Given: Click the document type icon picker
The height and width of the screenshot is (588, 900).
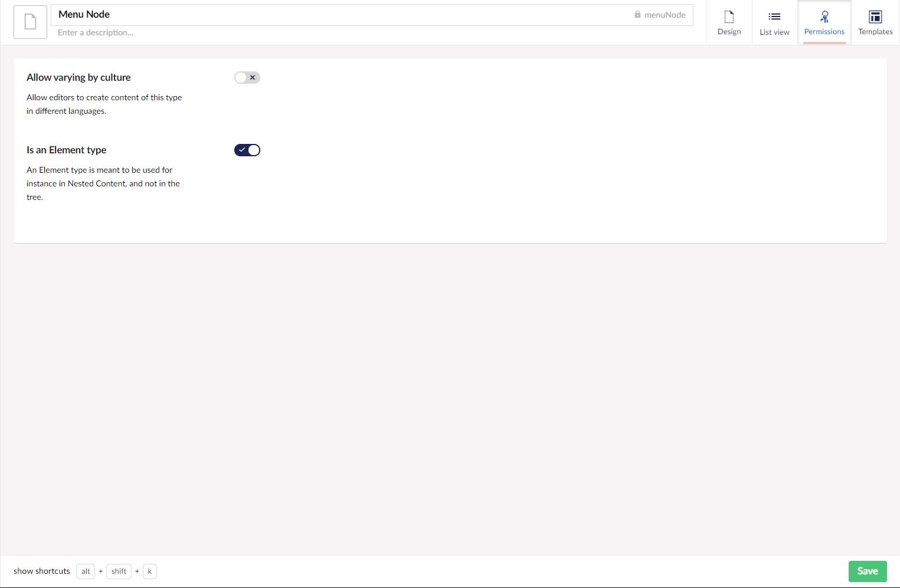Looking at the screenshot, I should pos(30,22).
